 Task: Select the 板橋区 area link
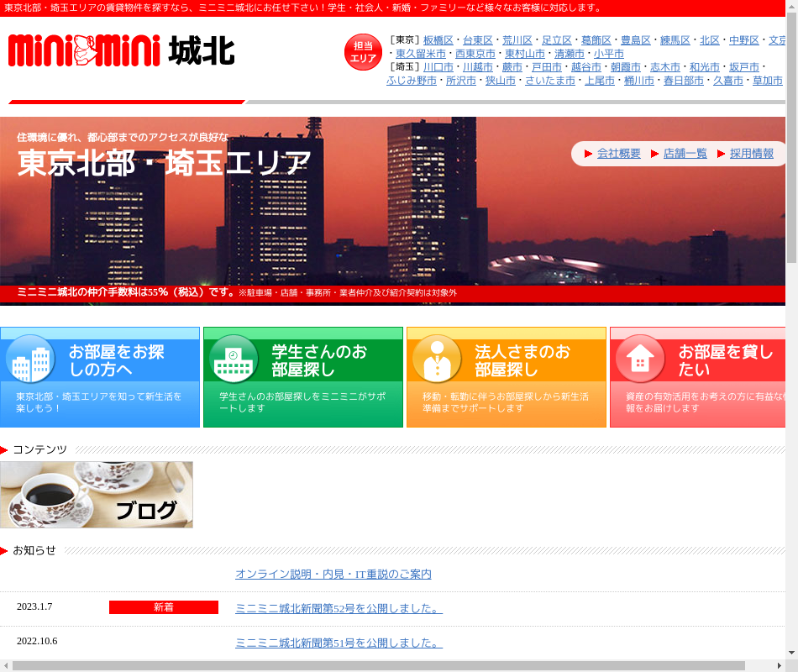pos(438,40)
